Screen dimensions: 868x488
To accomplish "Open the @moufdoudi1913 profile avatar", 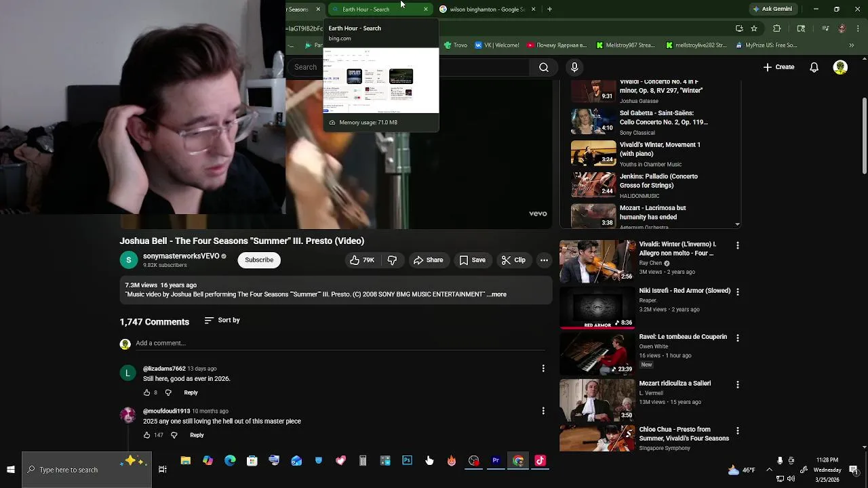I will pyautogui.click(x=127, y=415).
